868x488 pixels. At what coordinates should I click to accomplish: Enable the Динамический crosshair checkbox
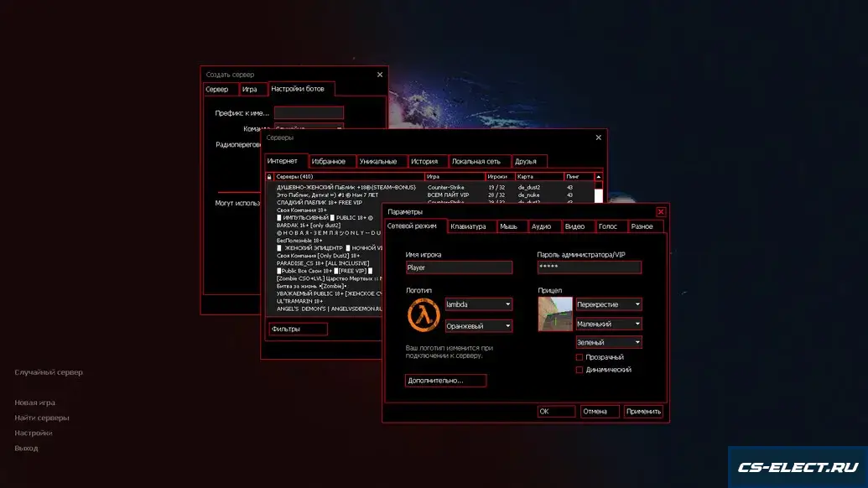click(x=580, y=370)
